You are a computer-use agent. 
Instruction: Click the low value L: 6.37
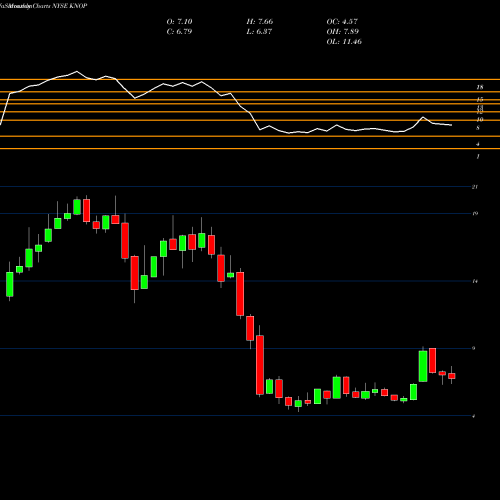259,32
